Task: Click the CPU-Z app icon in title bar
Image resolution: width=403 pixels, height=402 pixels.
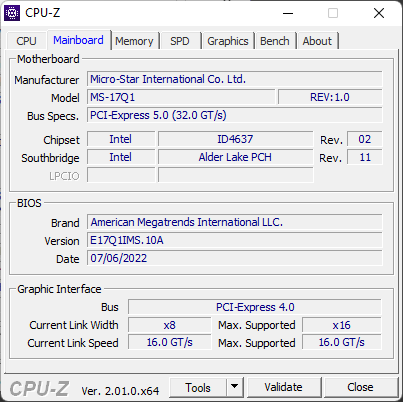Action: (x=12, y=13)
